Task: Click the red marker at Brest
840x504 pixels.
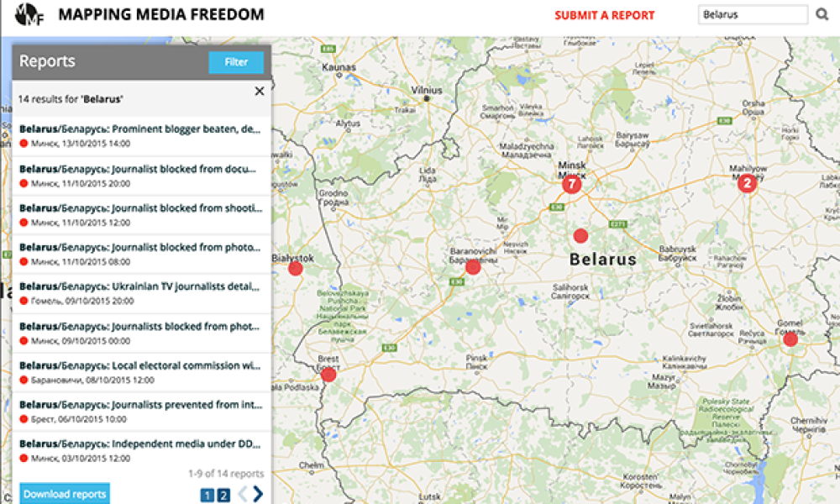Action: [x=328, y=375]
